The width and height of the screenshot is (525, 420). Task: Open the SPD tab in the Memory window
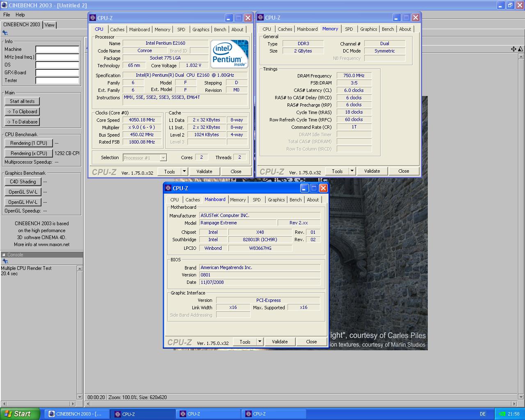pos(349,29)
